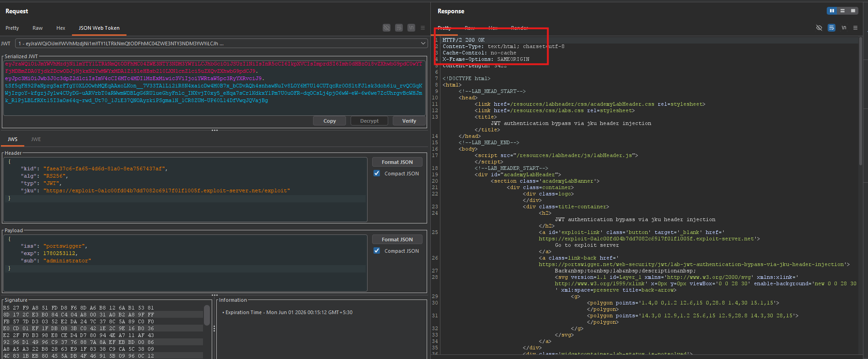Click splitter dots below Serialized JWT section

[x=214, y=131]
